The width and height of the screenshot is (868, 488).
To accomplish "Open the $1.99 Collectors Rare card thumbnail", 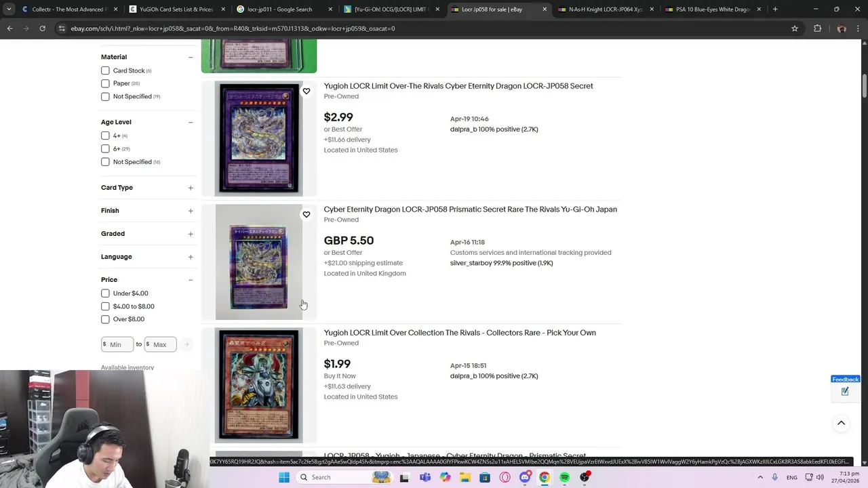I will 259,386.
